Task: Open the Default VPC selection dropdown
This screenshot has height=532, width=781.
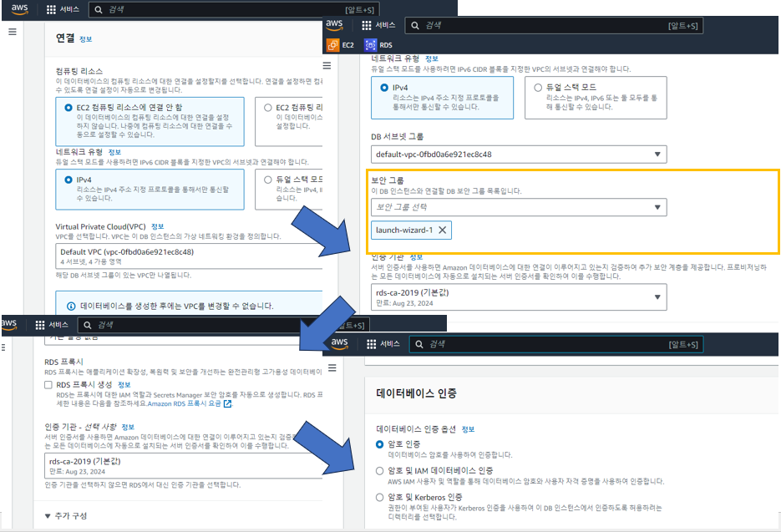Action: (189, 256)
